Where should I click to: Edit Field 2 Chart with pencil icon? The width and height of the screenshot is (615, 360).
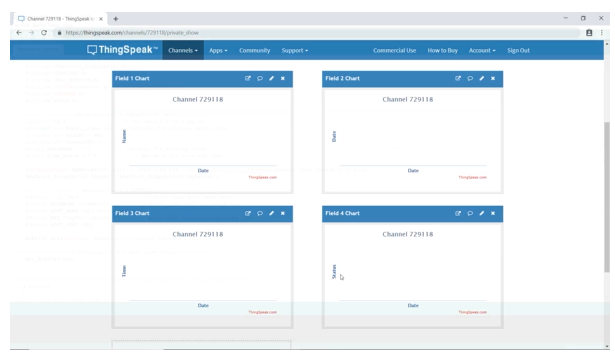click(482, 78)
